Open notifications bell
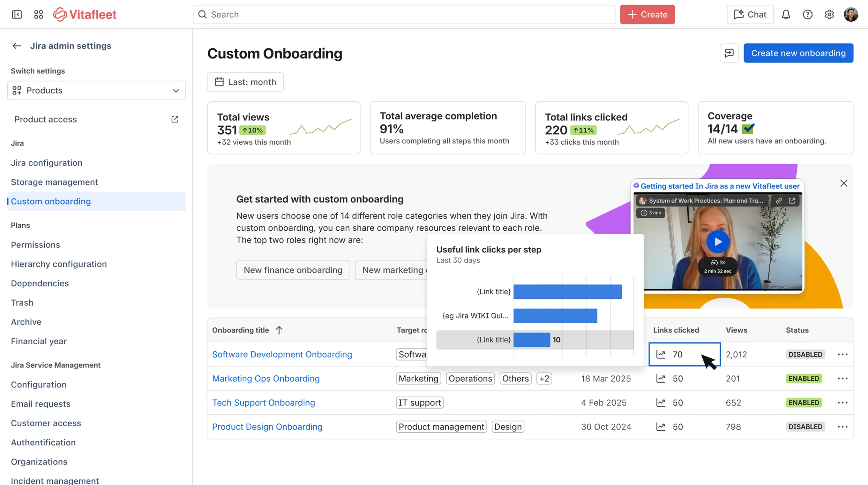Viewport: 868px width, 485px height. click(786, 14)
